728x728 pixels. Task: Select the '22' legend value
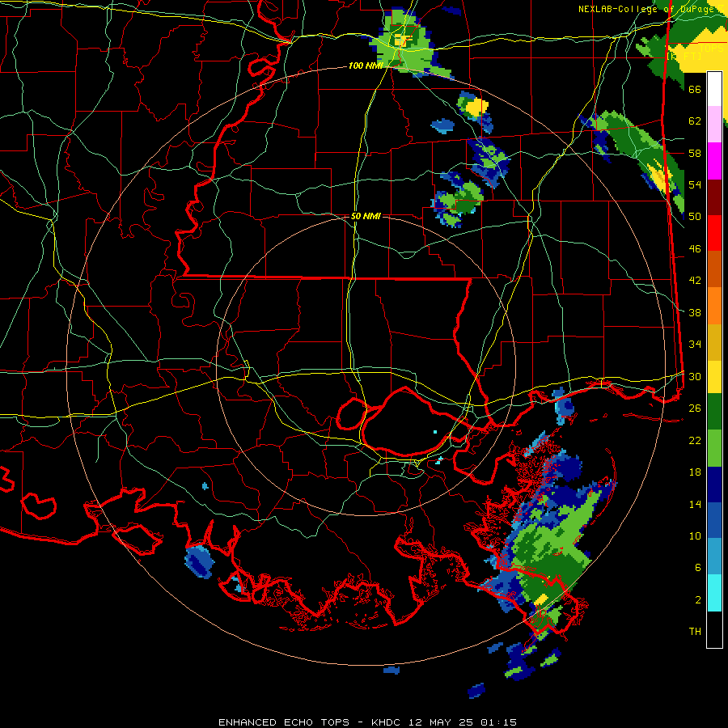pyautogui.click(x=695, y=440)
